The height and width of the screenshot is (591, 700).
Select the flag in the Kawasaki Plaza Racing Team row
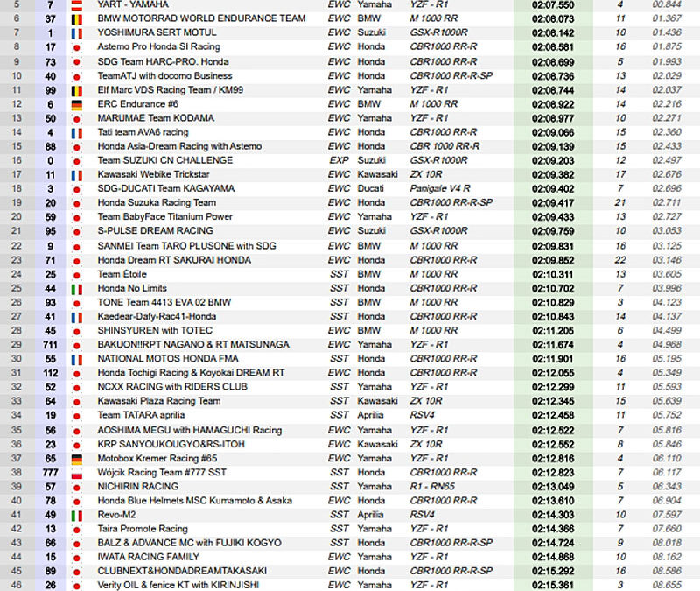(x=77, y=402)
